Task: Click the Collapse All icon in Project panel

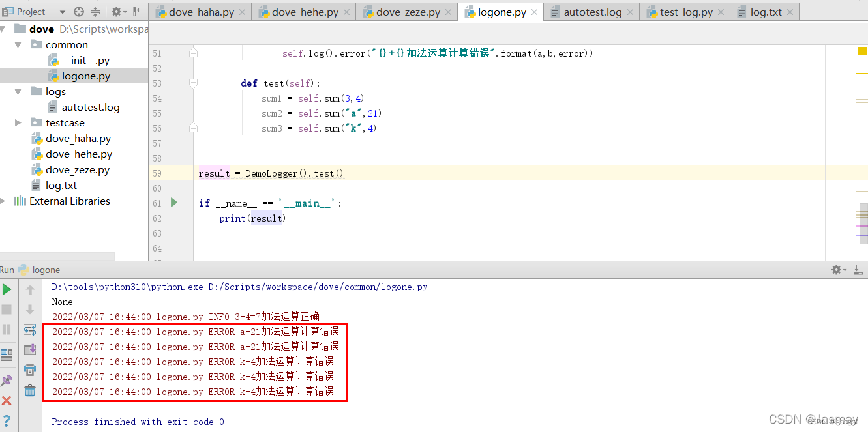Action: point(95,12)
